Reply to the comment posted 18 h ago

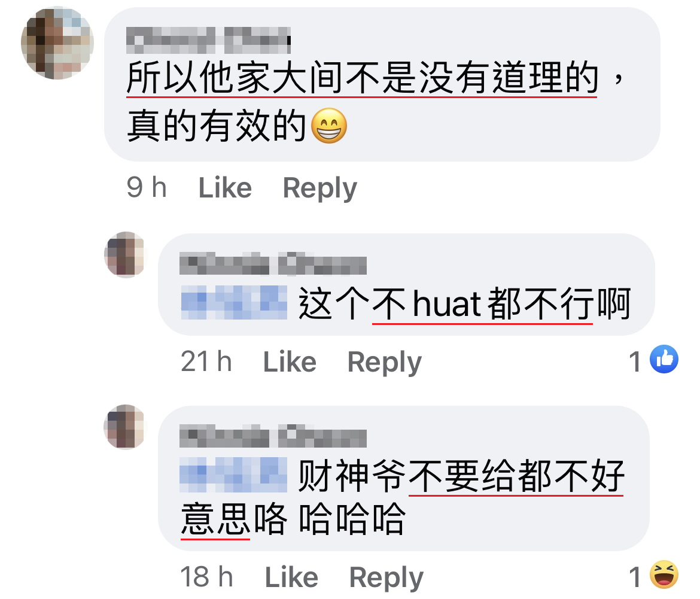click(386, 578)
